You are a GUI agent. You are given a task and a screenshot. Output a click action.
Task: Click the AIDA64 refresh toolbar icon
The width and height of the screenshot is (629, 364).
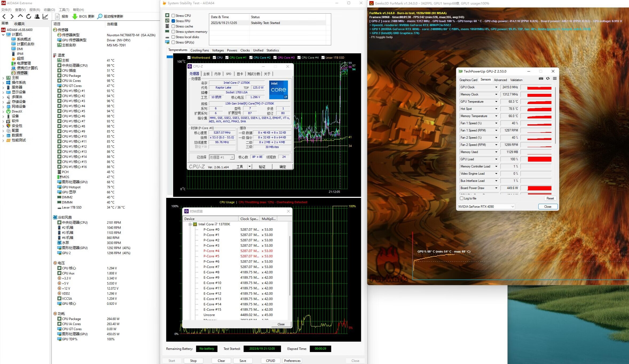point(29,17)
